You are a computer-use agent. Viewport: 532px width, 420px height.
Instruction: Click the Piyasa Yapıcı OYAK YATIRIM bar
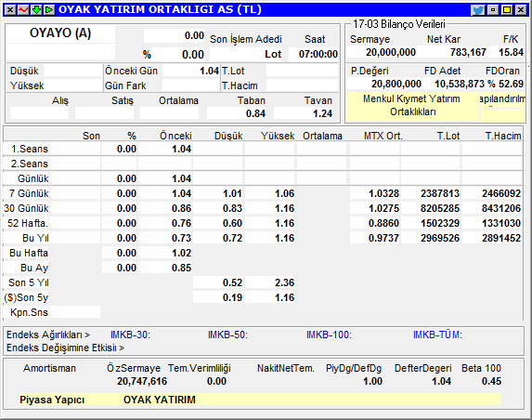click(x=260, y=400)
